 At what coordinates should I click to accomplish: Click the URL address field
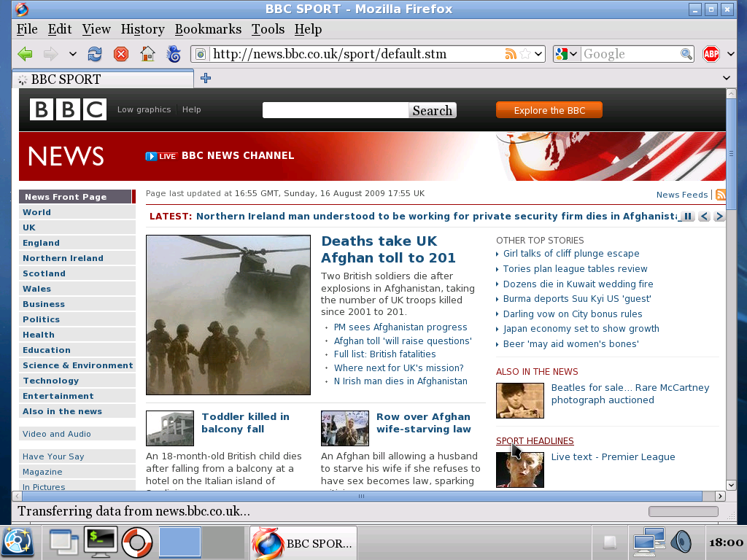pyautogui.click(x=356, y=54)
